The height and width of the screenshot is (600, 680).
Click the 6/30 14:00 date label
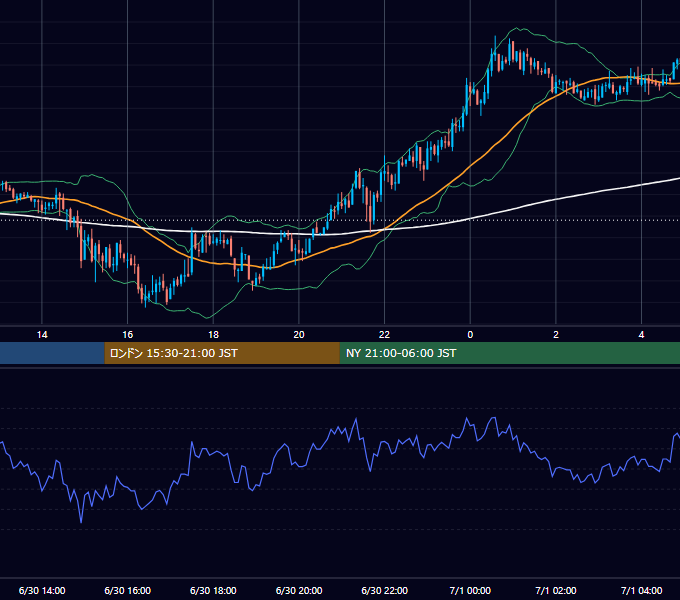[x=42, y=590]
